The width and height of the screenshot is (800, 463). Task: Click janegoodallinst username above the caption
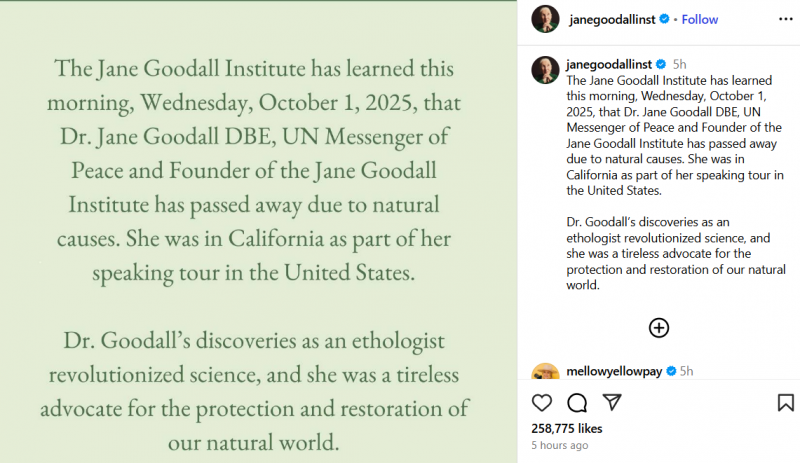610,63
